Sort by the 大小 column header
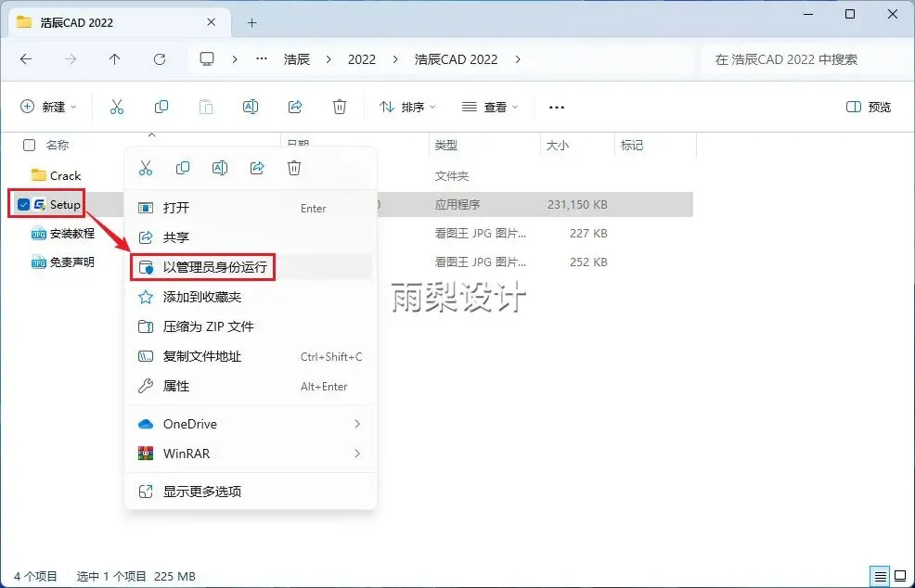 click(558, 146)
